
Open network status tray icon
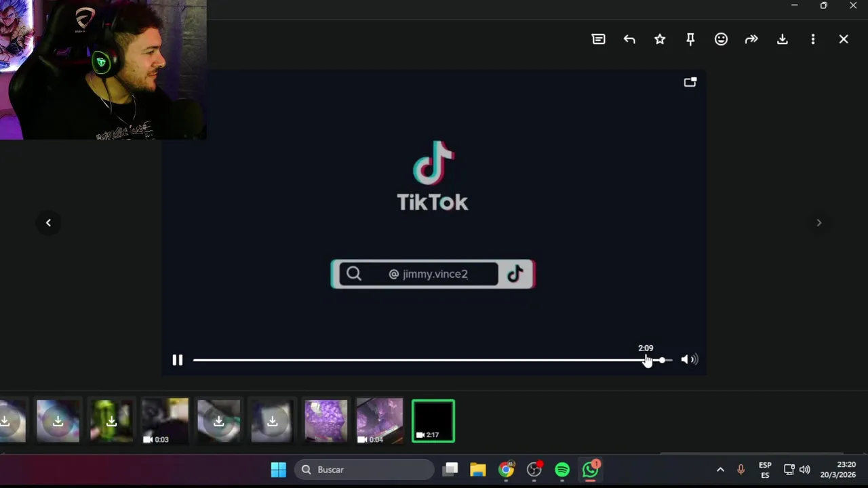click(789, 470)
